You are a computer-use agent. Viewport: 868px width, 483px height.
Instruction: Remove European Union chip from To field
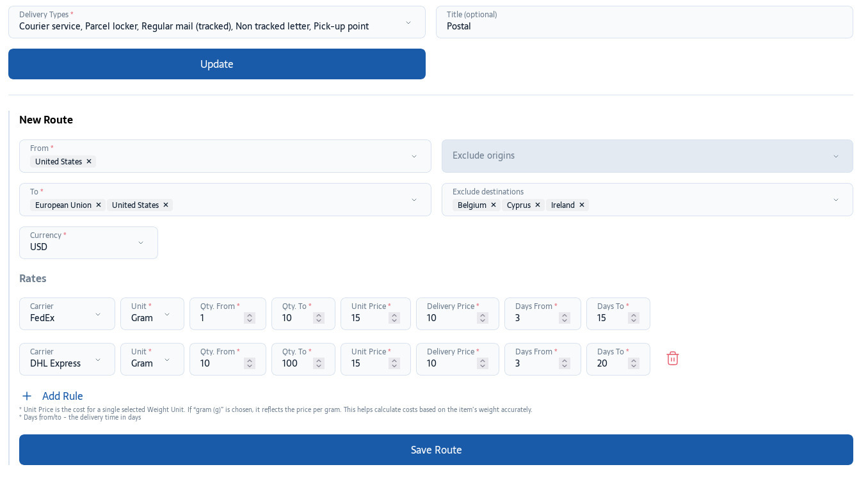click(x=99, y=205)
